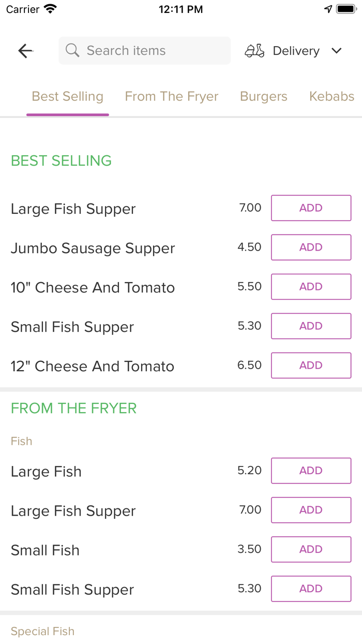The width and height of the screenshot is (362, 644).
Task: Click the Search items input field
Action: 144,50
